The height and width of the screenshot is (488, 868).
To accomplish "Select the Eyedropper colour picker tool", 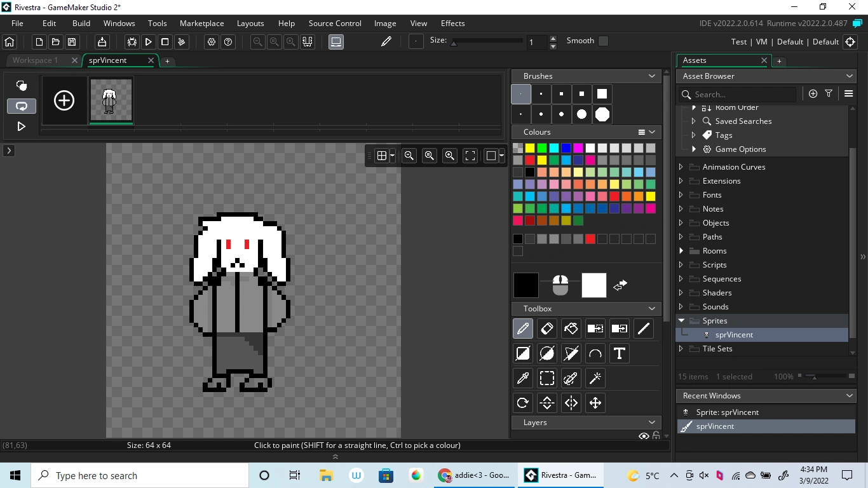I will click(x=522, y=378).
